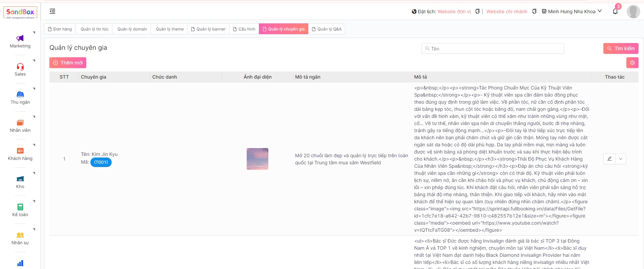Screen dimensions: 644x269
Task: Open the table settings gear button
Action: (632, 63)
